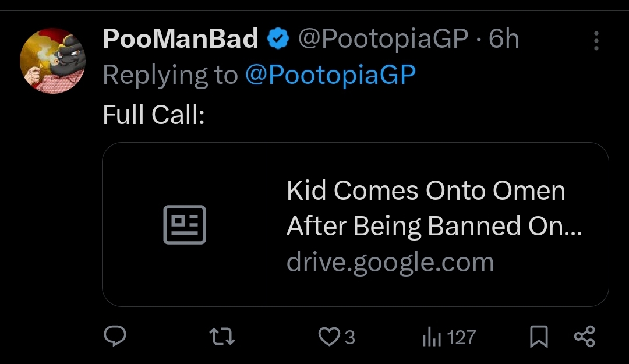Open the three-dot more options menu
The width and height of the screenshot is (629, 364).
[x=596, y=41]
